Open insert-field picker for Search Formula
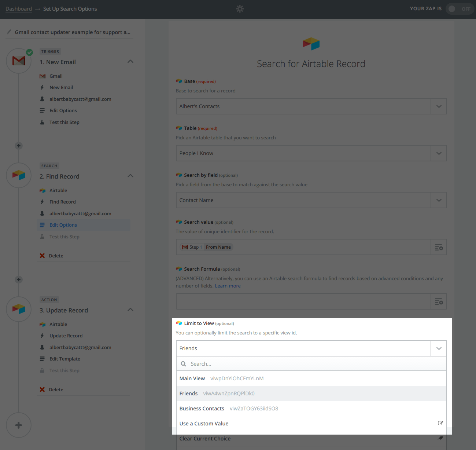 point(439,301)
